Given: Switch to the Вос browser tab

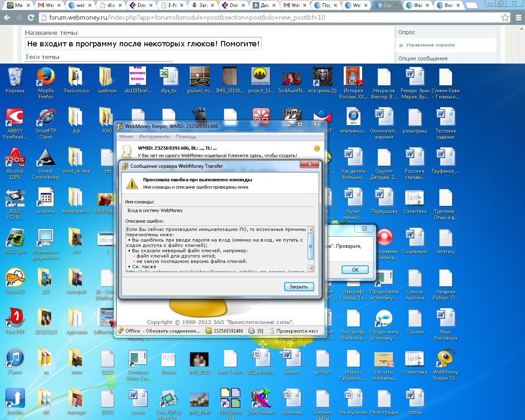Looking at the screenshot, I should coord(449,5).
